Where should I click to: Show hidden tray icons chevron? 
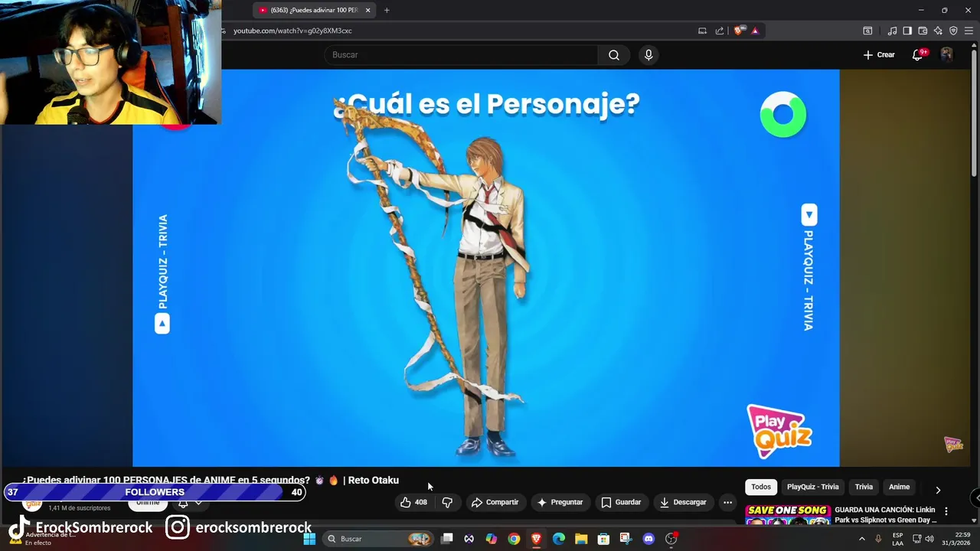861,539
